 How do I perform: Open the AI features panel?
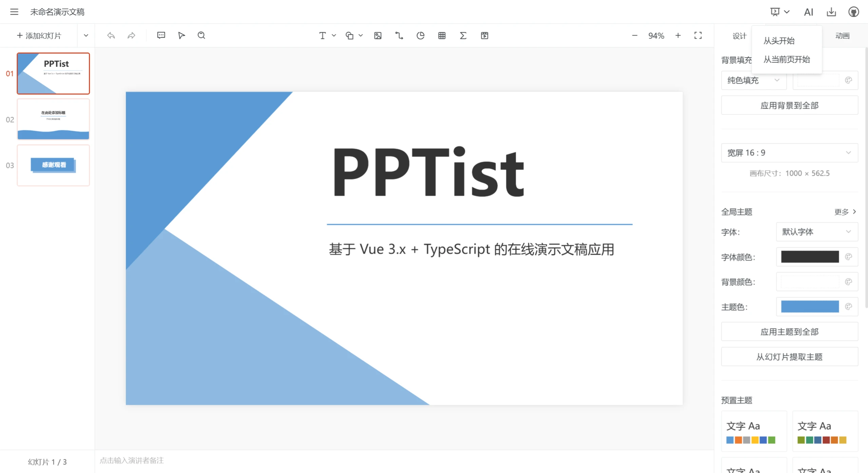click(x=809, y=12)
